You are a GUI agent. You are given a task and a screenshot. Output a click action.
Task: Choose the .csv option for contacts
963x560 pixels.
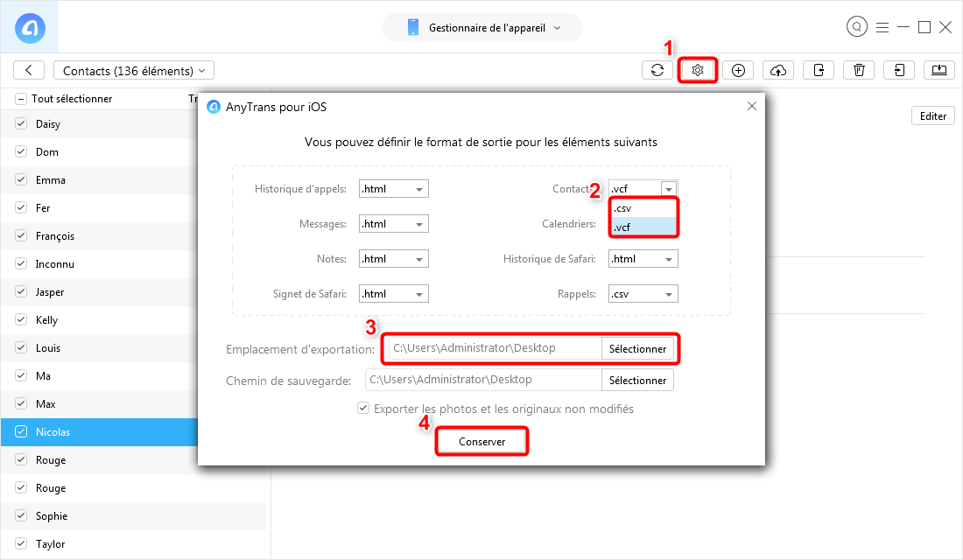click(643, 208)
